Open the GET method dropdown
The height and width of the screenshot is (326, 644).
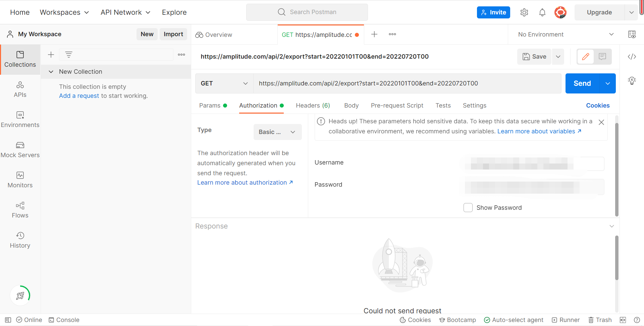224,83
